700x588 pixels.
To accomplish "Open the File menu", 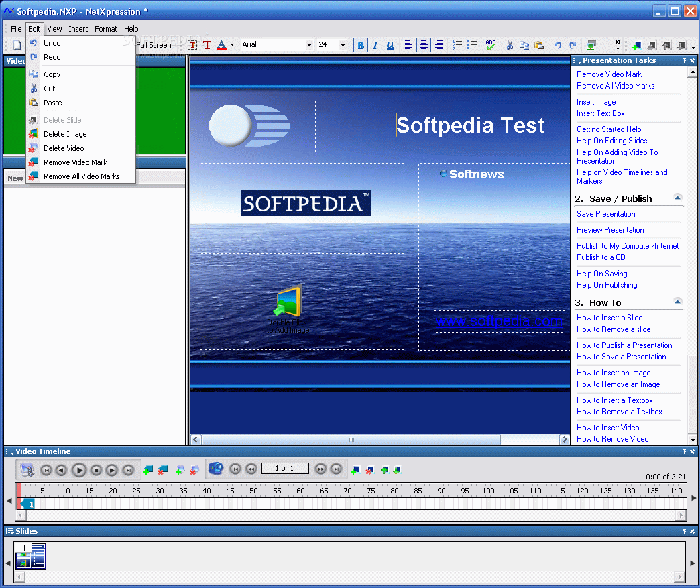I will (16, 29).
